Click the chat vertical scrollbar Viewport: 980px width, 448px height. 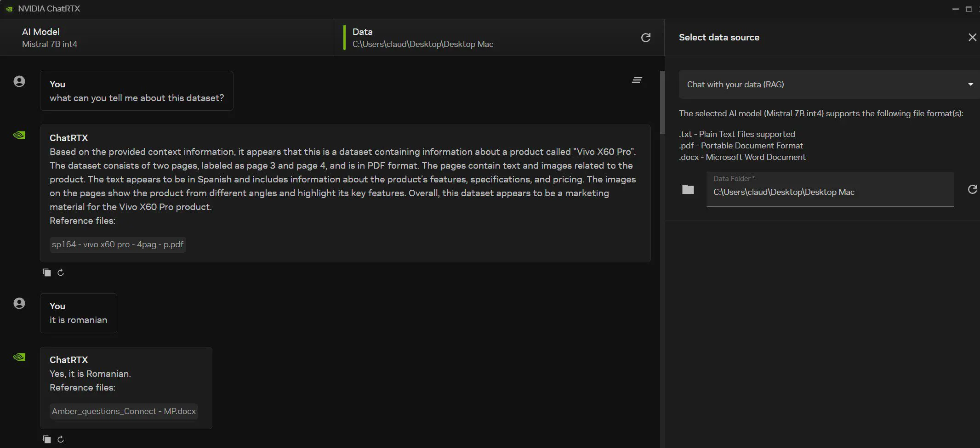click(662, 102)
